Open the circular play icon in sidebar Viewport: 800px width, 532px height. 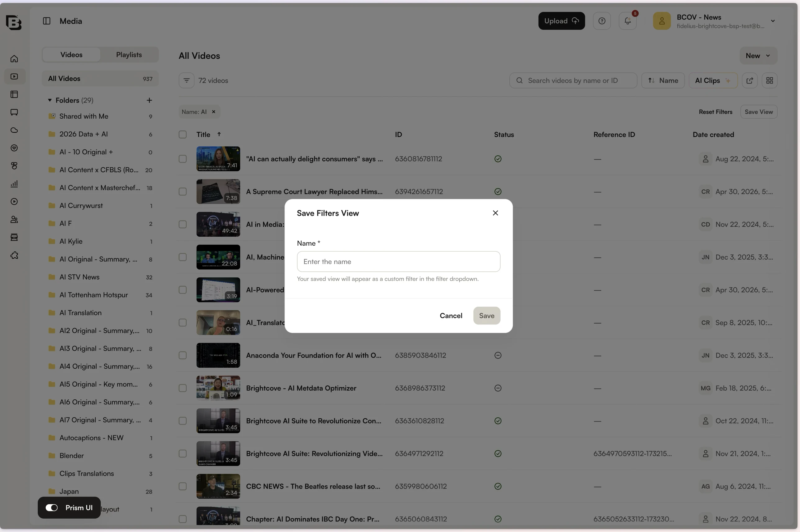[x=14, y=202]
